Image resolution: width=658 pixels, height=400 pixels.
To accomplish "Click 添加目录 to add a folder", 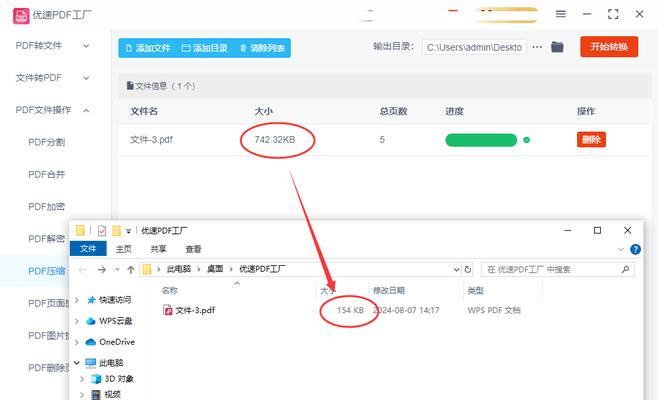I will (205, 48).
